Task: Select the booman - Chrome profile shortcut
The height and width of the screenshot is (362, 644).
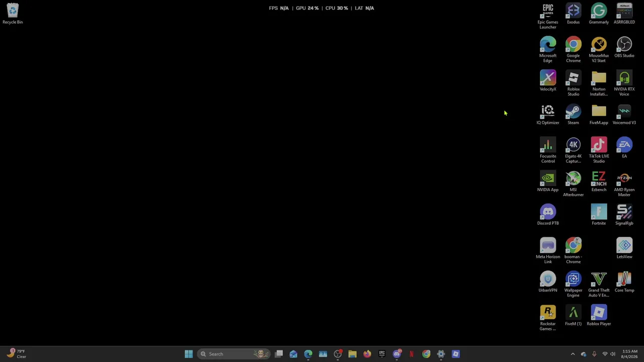Action: click(573, 251)
